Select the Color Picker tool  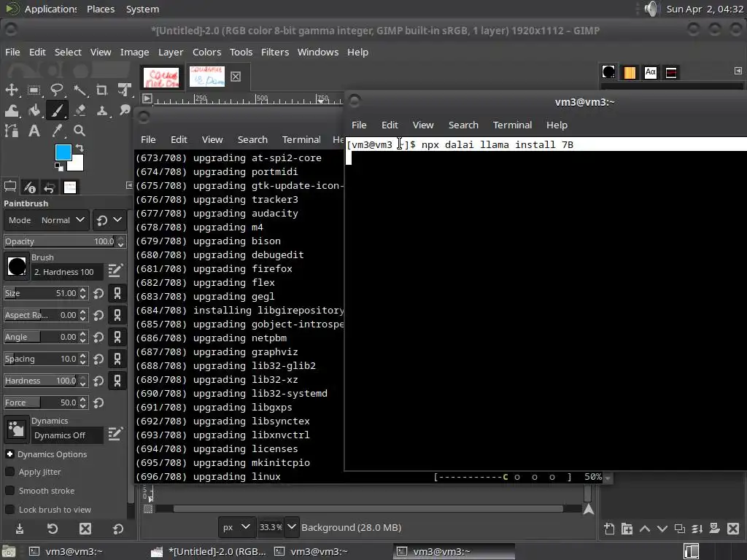click(57, 131)
